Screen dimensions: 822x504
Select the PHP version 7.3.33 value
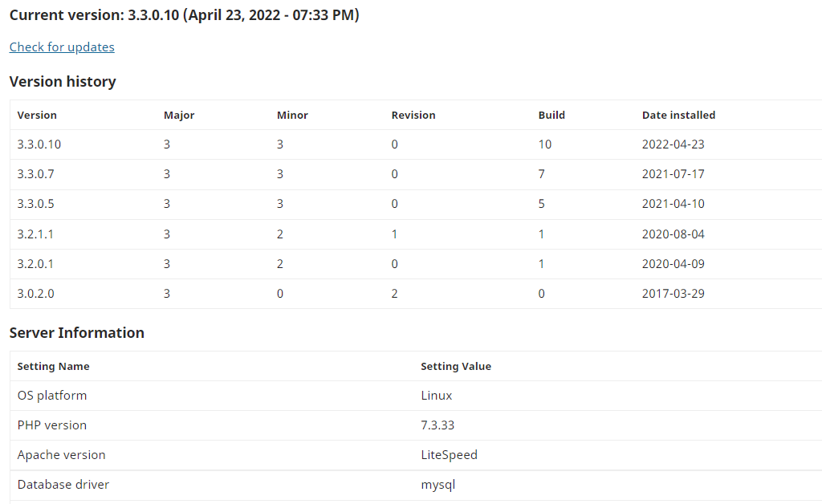[437, 425]
